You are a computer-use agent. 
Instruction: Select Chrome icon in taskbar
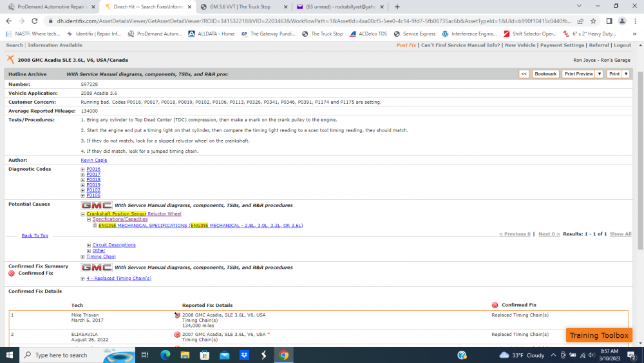tap(283, 355)
